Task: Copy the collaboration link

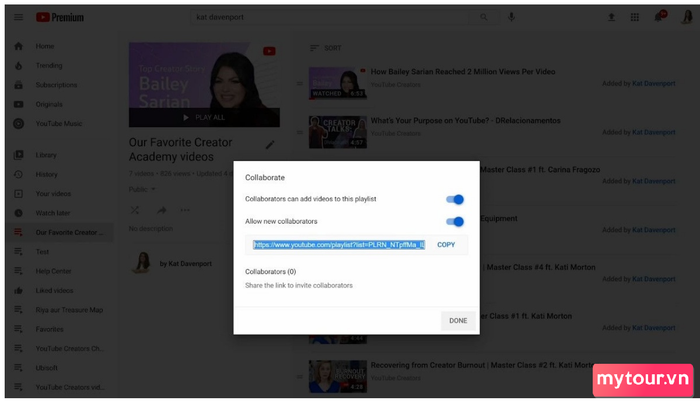Action: [446, 245]
